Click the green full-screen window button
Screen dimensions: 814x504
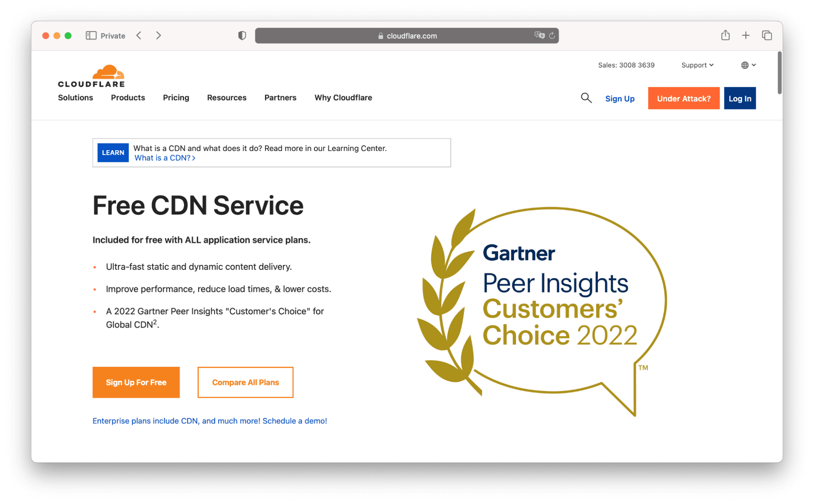68,36
